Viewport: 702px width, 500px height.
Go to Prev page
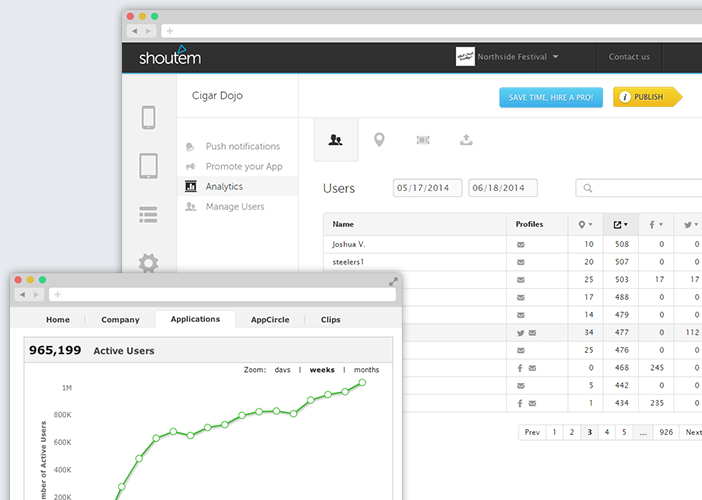532,432
